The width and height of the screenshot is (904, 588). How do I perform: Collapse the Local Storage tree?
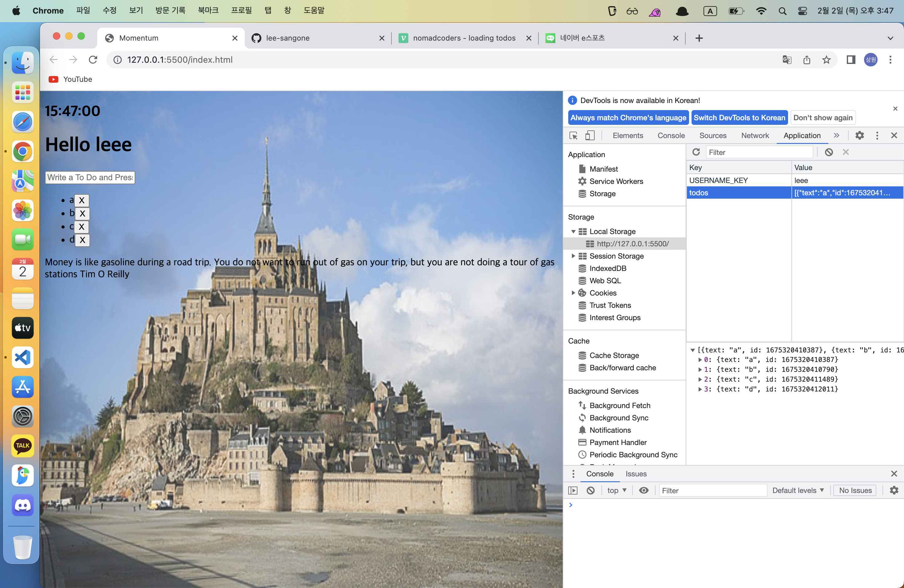click(x=573, y=232)
